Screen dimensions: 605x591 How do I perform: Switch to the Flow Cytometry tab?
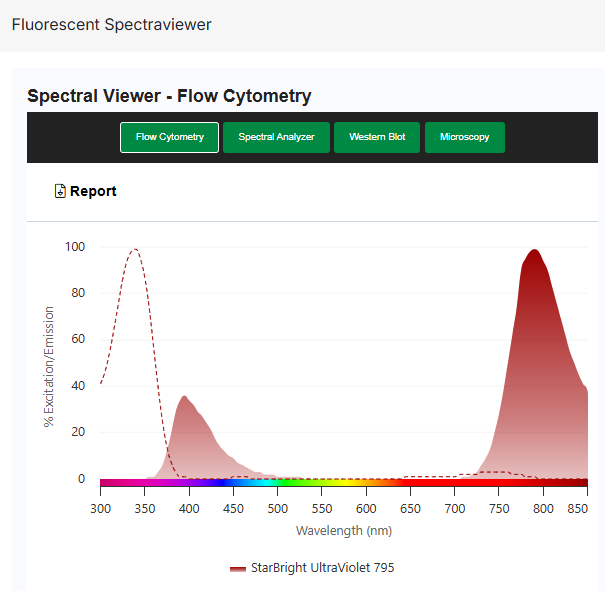(x=169, y=137)
